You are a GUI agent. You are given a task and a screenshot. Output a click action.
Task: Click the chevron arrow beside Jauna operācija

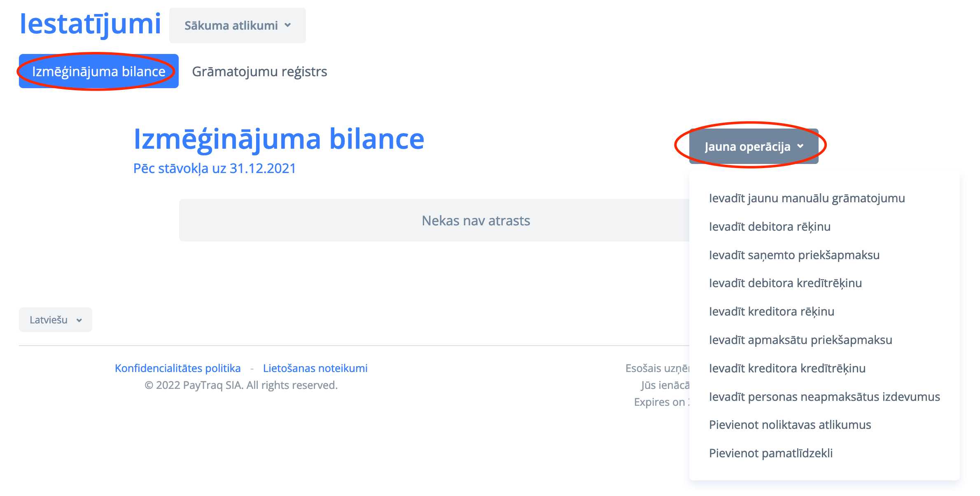pos(800,146)
